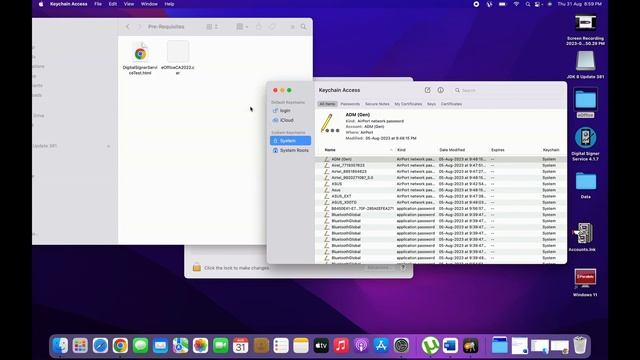Click the Wi-Fi status icon in menu bar
640x360 pixels.
point(516,4)
